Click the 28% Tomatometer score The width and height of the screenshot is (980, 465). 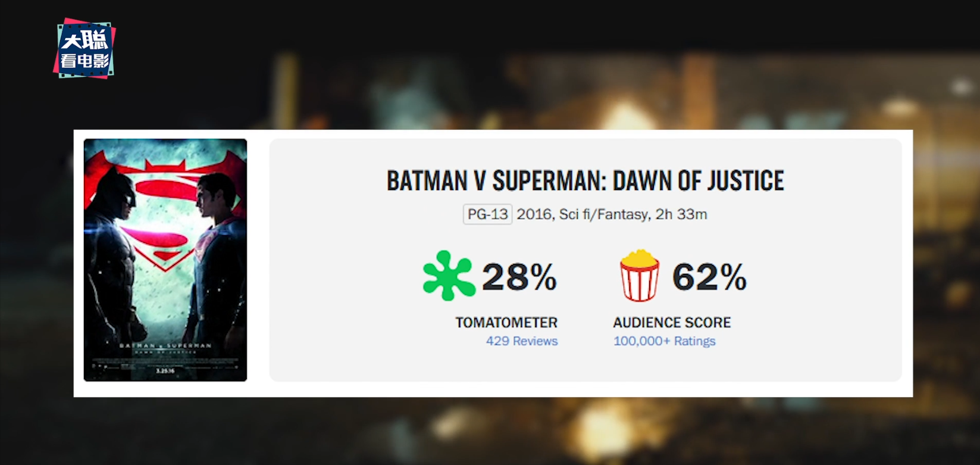[519, 277]
